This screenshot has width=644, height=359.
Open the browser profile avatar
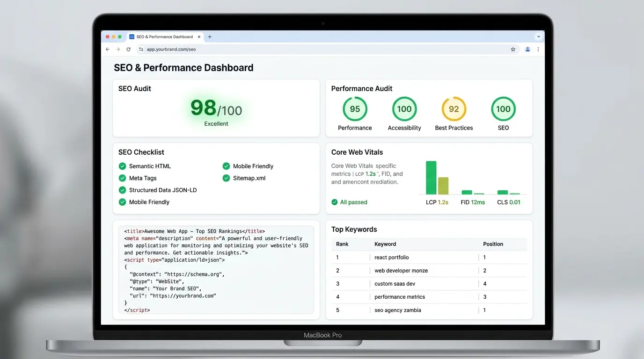point(527,49)
